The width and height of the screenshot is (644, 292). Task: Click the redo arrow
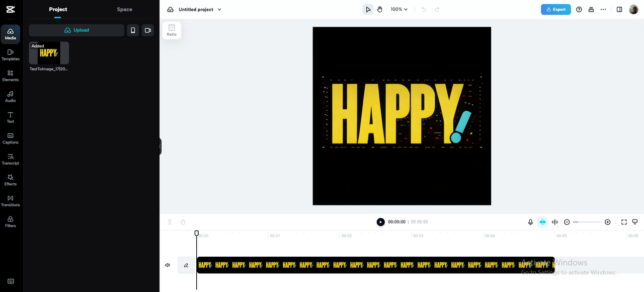pos(437,10)
